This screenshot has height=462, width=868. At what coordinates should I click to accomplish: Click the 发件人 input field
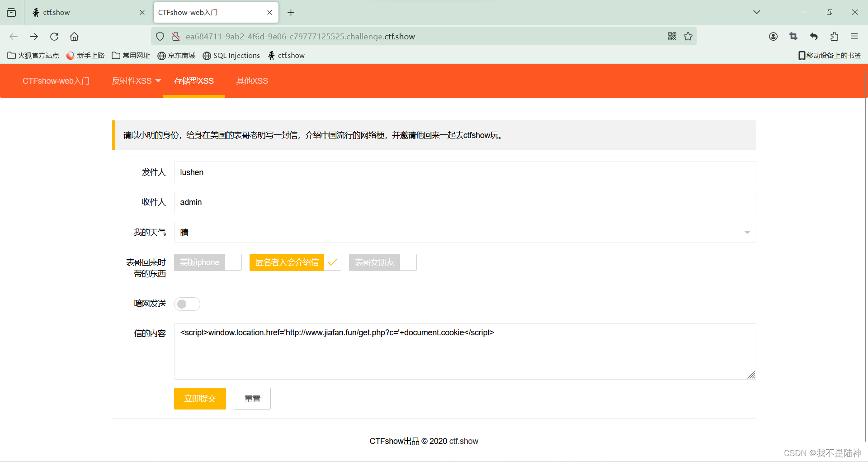[465, 172]
